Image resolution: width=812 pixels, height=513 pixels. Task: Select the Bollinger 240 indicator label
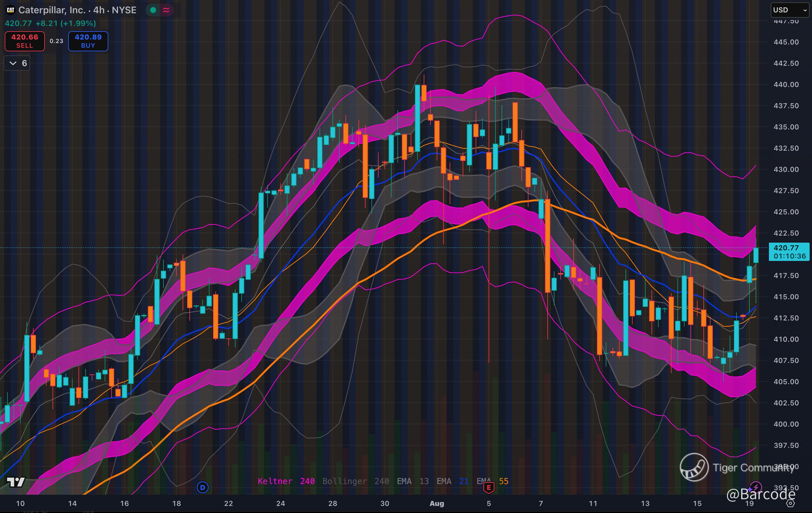356,481
